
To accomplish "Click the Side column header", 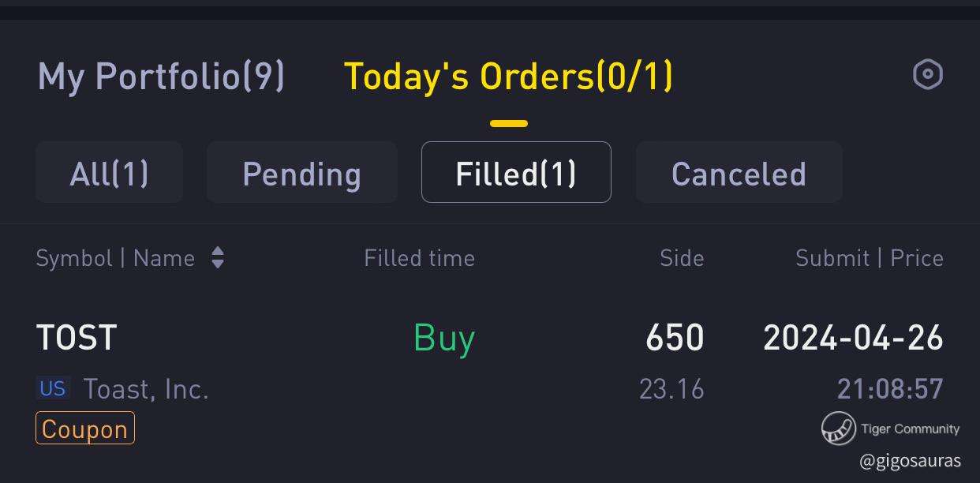I will point(682,258).
